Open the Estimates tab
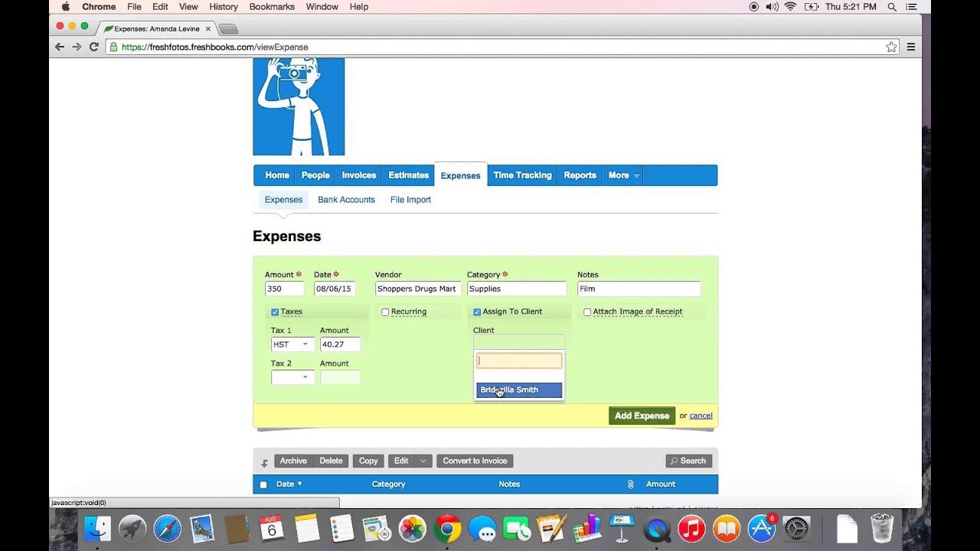 pos(408,175)
